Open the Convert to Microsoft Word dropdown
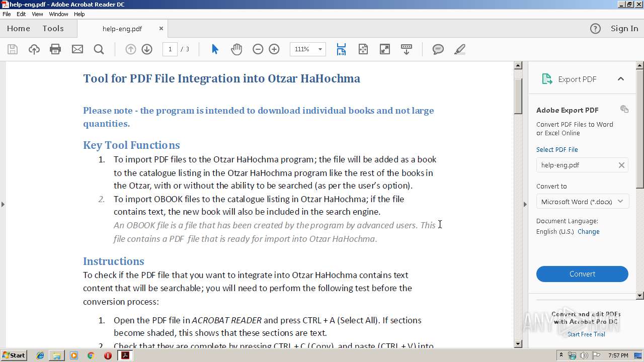The image size is (644, 362). [x=582, y=202]
